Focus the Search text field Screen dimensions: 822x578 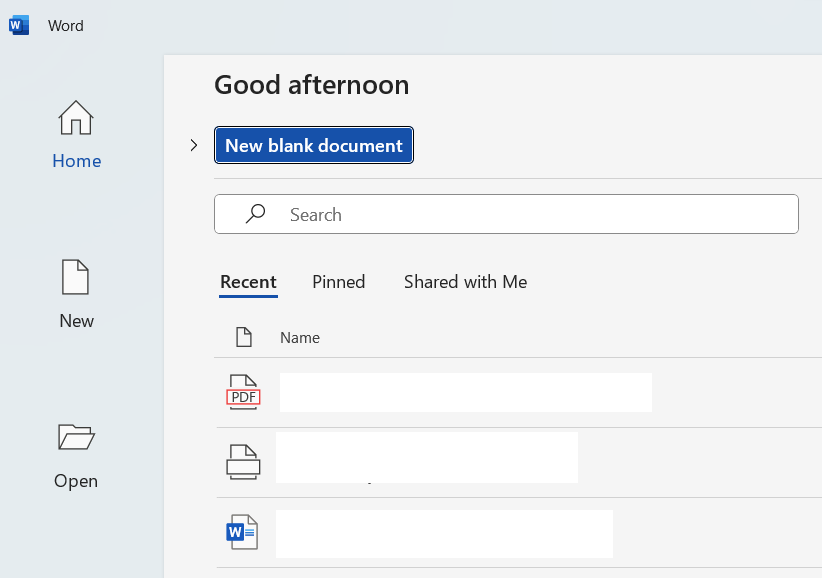(x=530, y=214)
